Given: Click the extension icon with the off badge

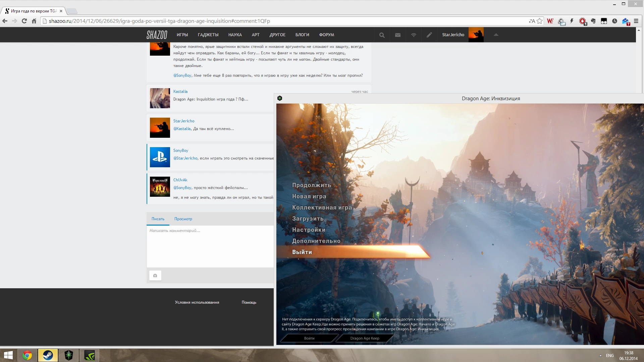Looking at the screenshot, I should (x=561, y=21).
